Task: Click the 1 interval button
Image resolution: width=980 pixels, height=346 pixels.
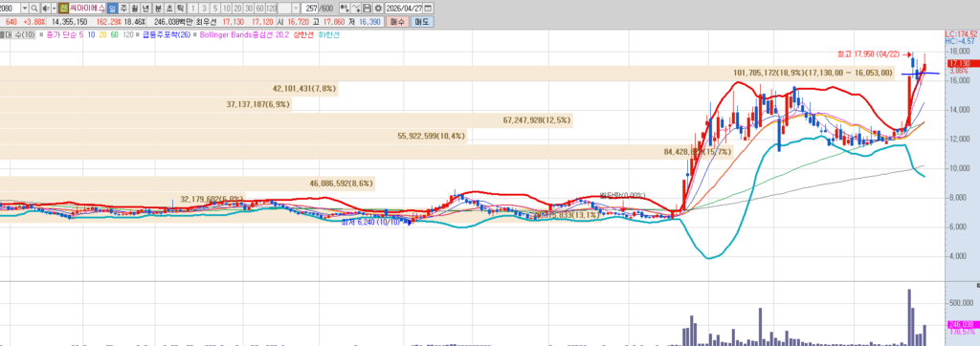Action: (x=193, y=8)
